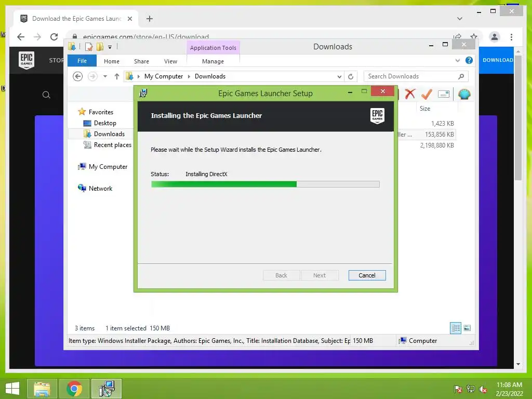
Task: Switch to details view layout
Action: [x=455, y=328]
